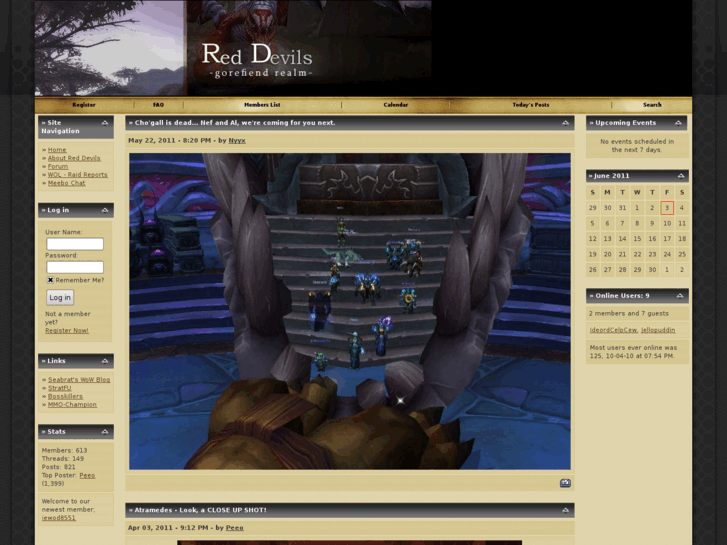This screenshot has width=727, height=545.
Task: Select June 30 on the calendar
Action: coord(652,269)
